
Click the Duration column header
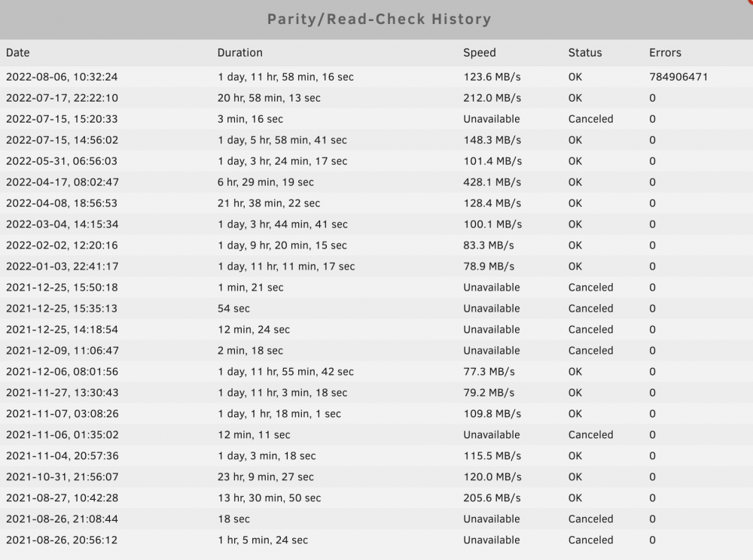pos(239,53)
